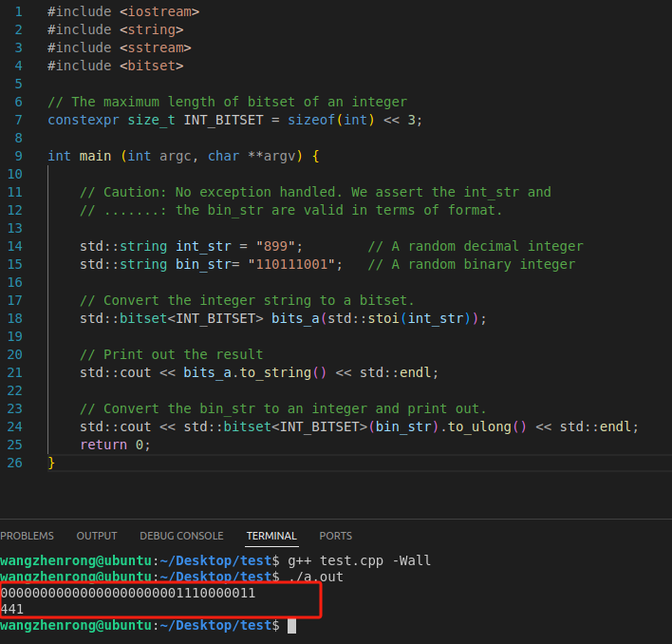Switch to the PROBLEMS panel tab

pyautogui.click(x=27, y=536)
